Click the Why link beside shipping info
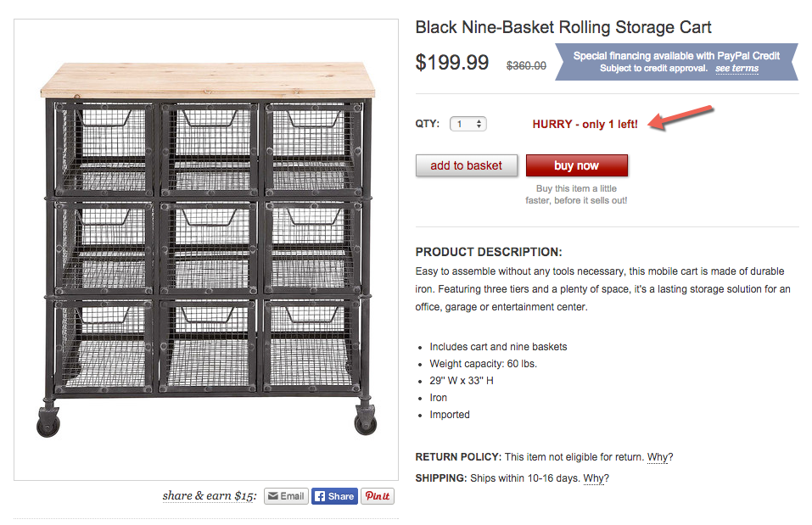This screenshot has width=812, height=525. click(596, 478)
